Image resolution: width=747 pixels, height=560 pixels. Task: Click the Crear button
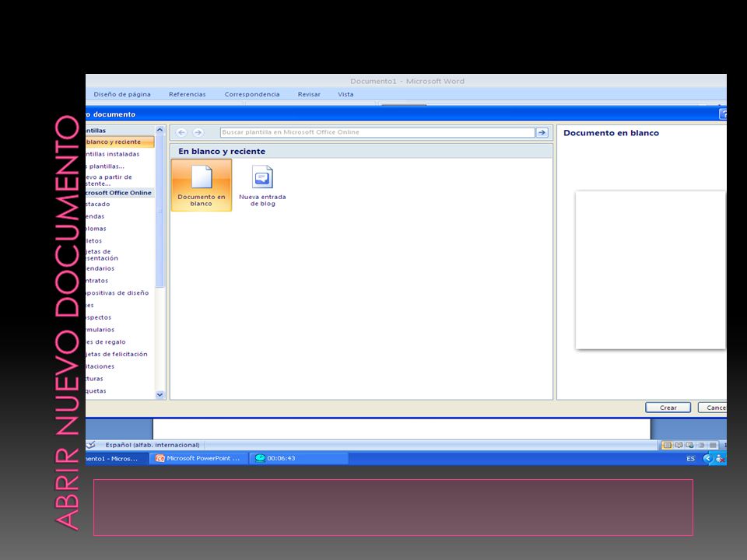(x=668, y=408)
